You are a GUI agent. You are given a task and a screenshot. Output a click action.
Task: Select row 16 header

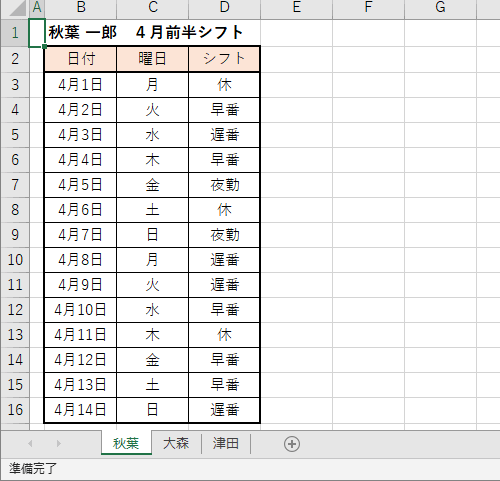[15, 410]
